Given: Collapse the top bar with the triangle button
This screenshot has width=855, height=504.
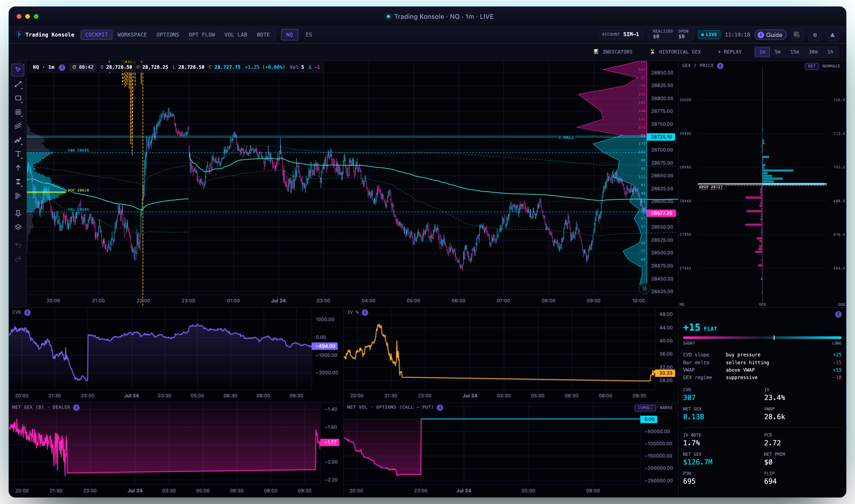Looking at the screenshot, I should tap(832, 35).
